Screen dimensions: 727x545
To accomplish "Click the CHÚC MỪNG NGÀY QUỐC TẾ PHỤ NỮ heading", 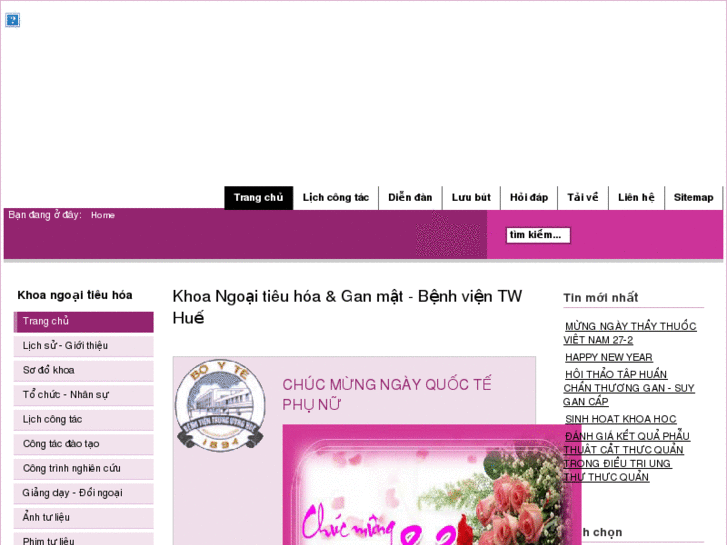I will point(387,394).
